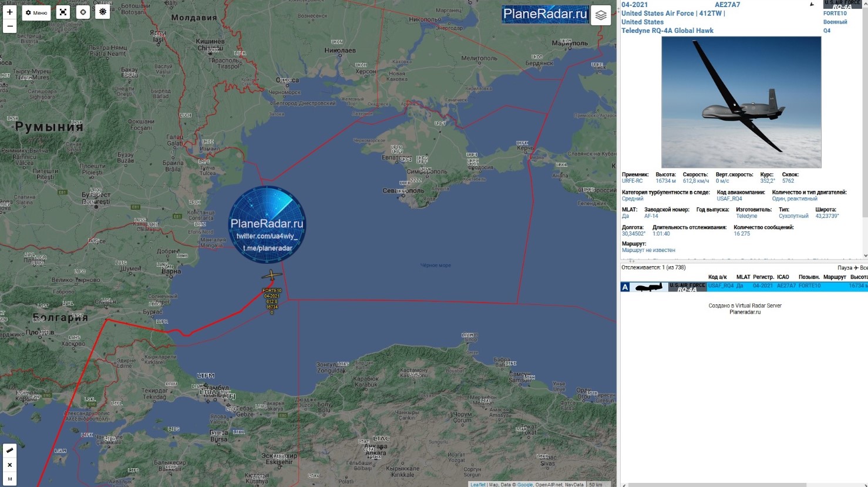868x487 pixels.
Task: Click the Teledyne RQ-4A Global Hawk model text
Action: point(667,31)
